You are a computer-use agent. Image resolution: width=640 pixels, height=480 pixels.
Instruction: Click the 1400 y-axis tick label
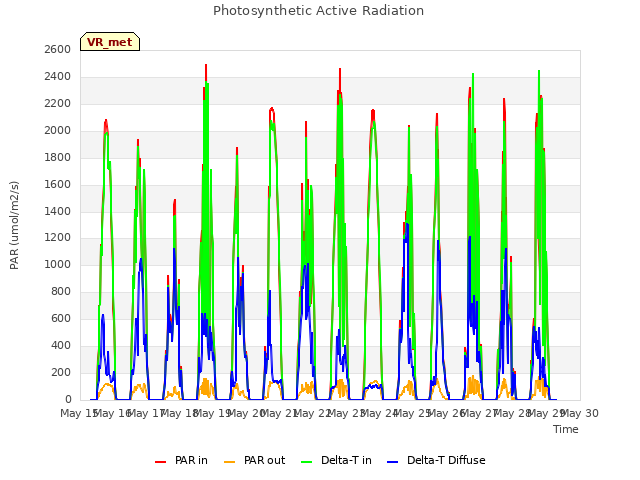(58, 211)
